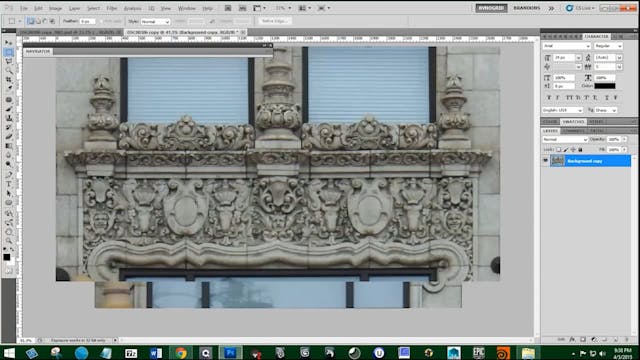This screenshot has height=360, width=640.
Task: Choose the BRANDORS workspace button
Action: coord(527,8)
